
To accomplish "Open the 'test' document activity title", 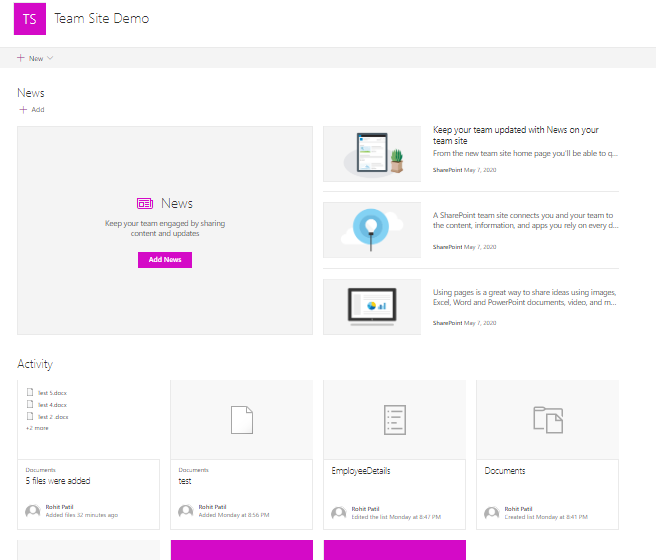I will [x=185, y=481].
